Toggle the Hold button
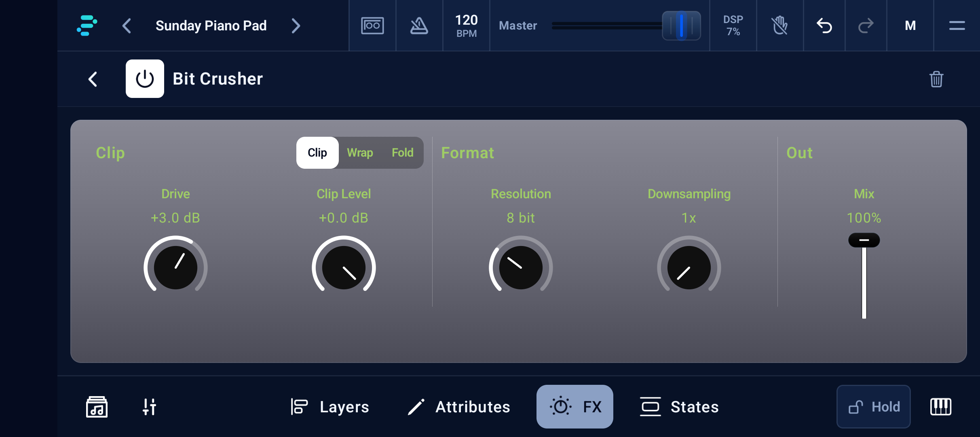The width and height of the screenshot is (980, 437). point(874,407)
